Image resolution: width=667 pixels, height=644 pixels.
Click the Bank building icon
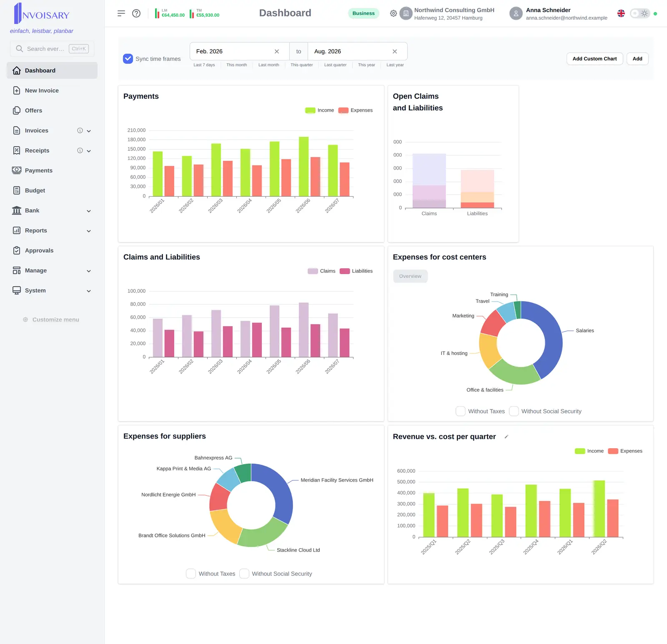pos(17,210)
